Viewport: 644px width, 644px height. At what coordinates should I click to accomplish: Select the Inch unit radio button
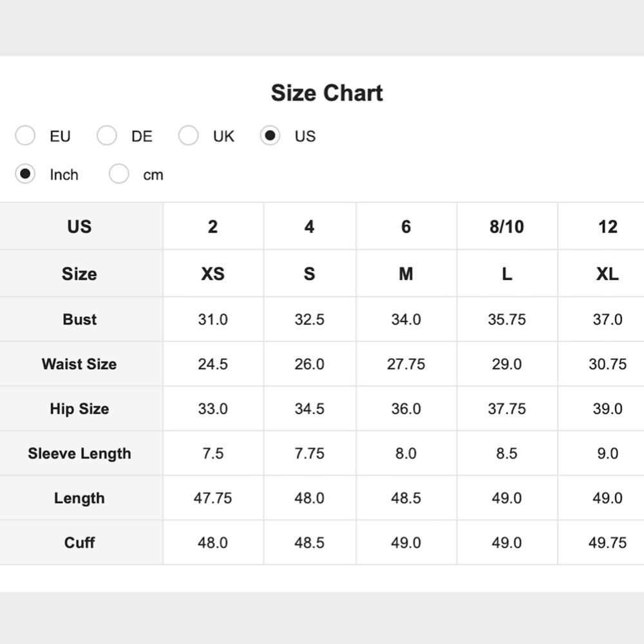coord(25,174)
